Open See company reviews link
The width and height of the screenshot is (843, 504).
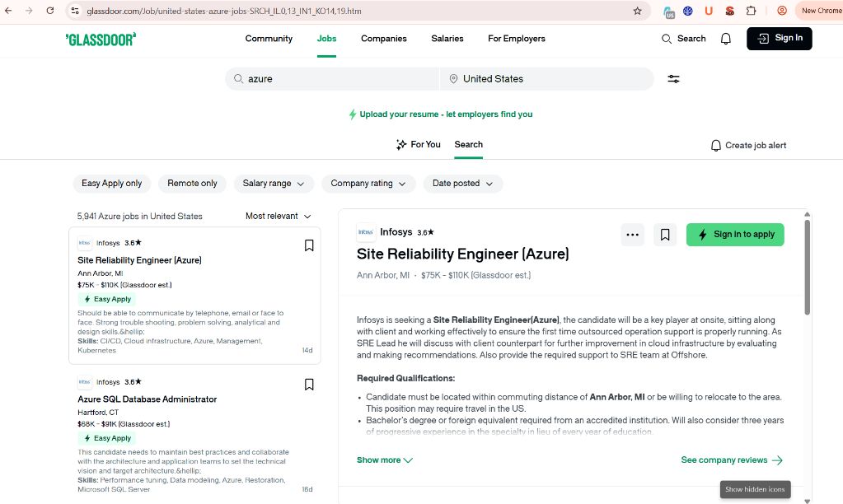point(732,460)
